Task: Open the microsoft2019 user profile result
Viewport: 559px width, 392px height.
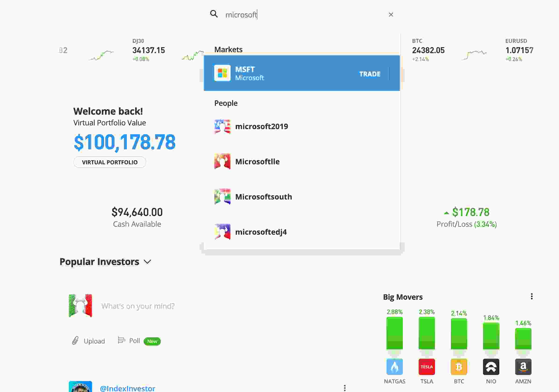Action: click(x=262, y=126)
